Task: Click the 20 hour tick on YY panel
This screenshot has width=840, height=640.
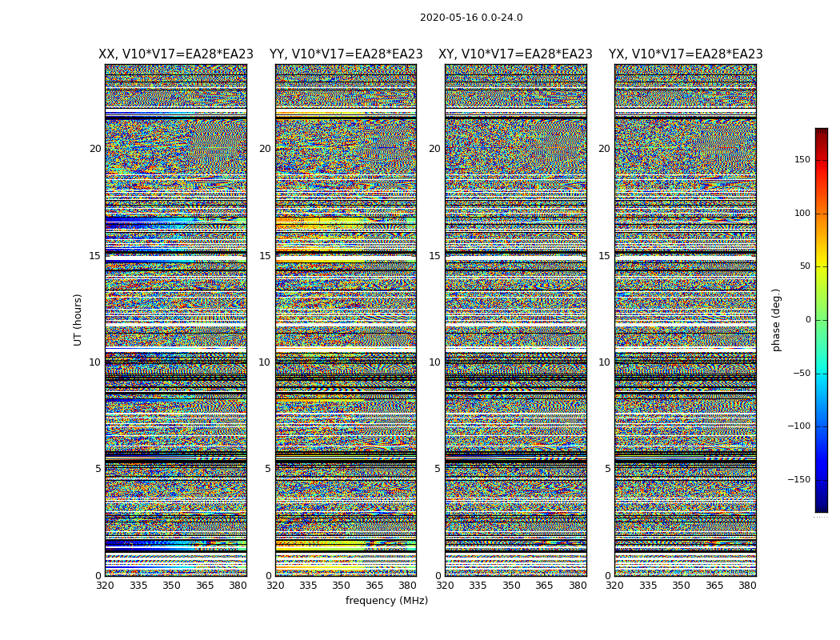Action: 265,149
